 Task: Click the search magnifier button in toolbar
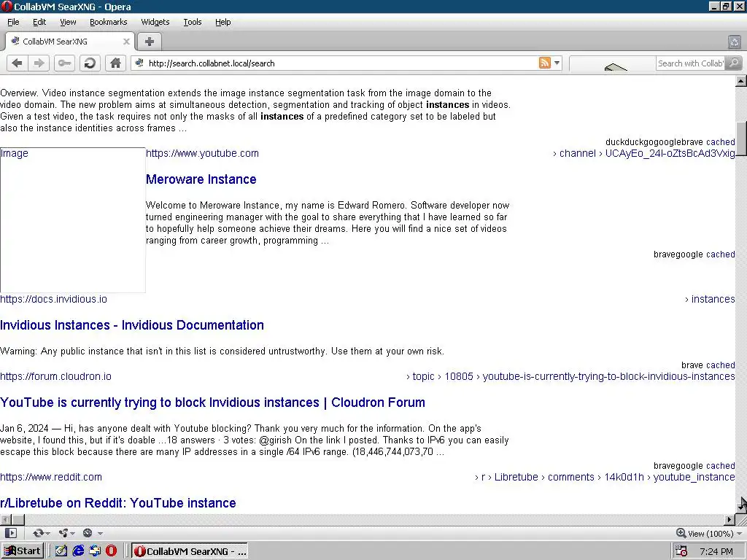(x=734, y=63)
